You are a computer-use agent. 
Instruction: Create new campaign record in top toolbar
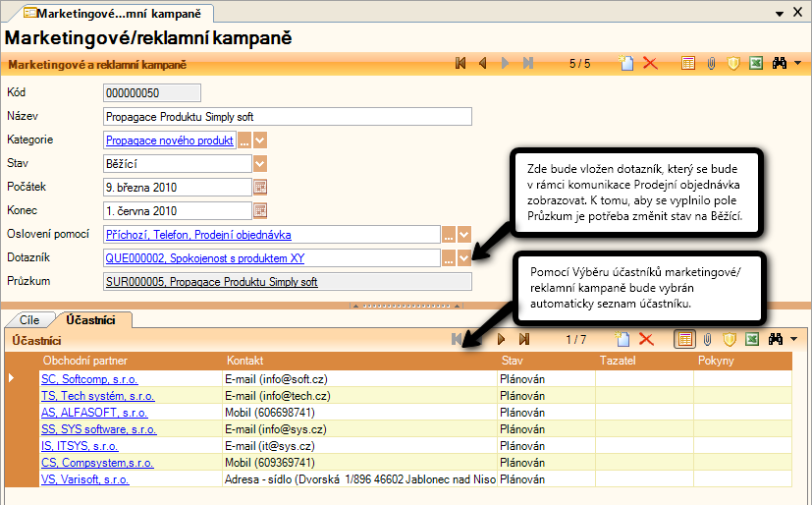(625, 63)
